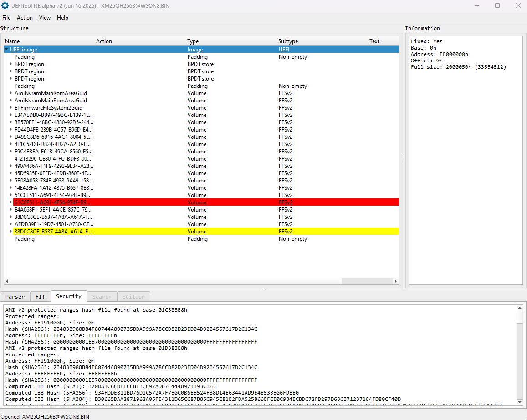Screen dimensions: 527x420
Task: Open the Action menu
Action: tap(25, 18)
